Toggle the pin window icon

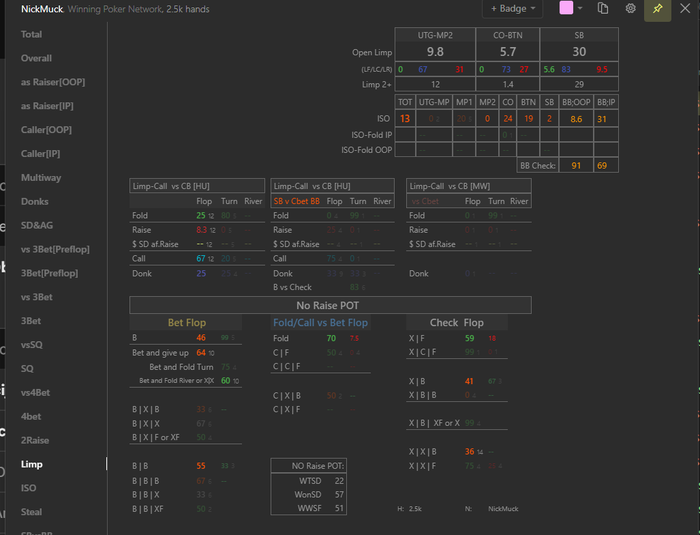(x=657, y=9)
